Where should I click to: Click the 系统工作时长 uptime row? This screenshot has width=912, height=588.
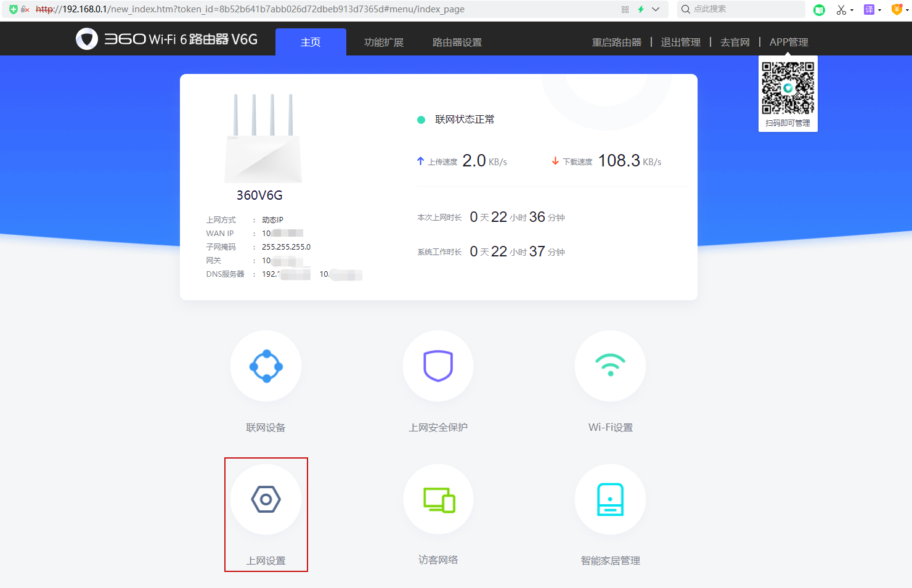point(491,251)
